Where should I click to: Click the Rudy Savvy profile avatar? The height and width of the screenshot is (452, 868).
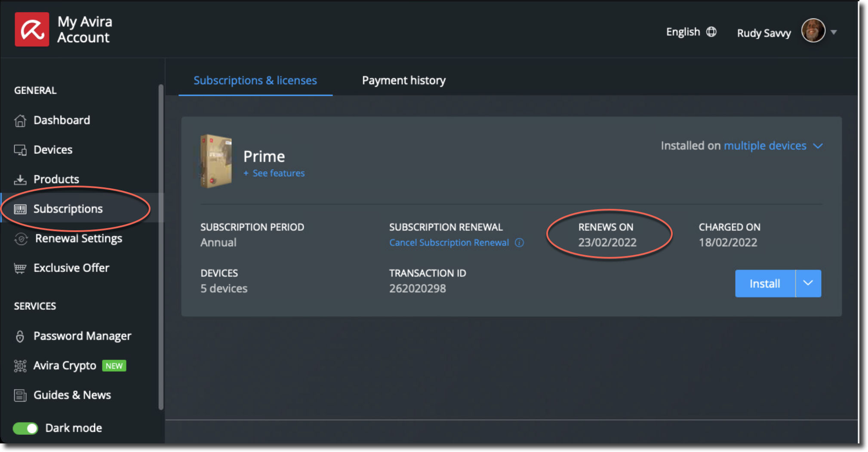click(813, 31)
